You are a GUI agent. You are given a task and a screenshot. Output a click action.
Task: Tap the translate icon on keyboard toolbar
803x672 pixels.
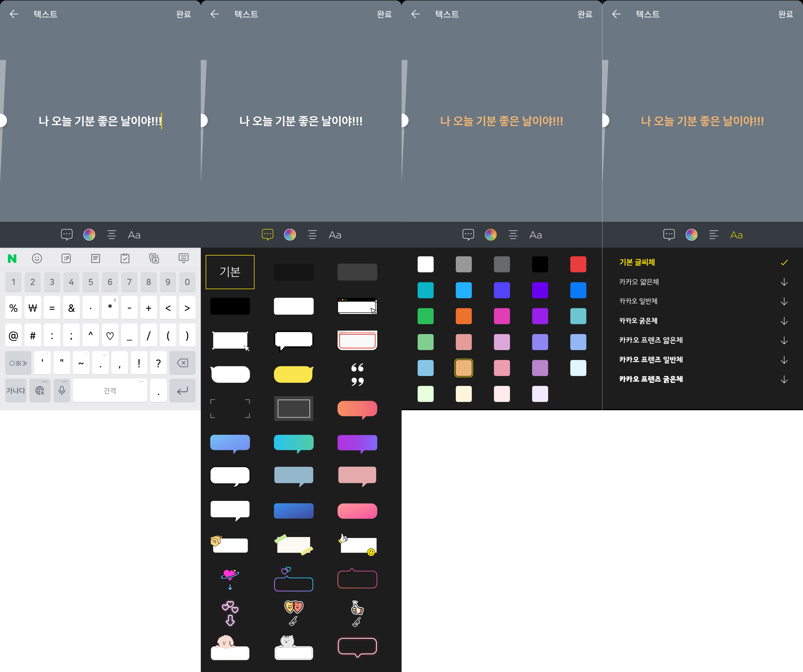click(154, 258)
